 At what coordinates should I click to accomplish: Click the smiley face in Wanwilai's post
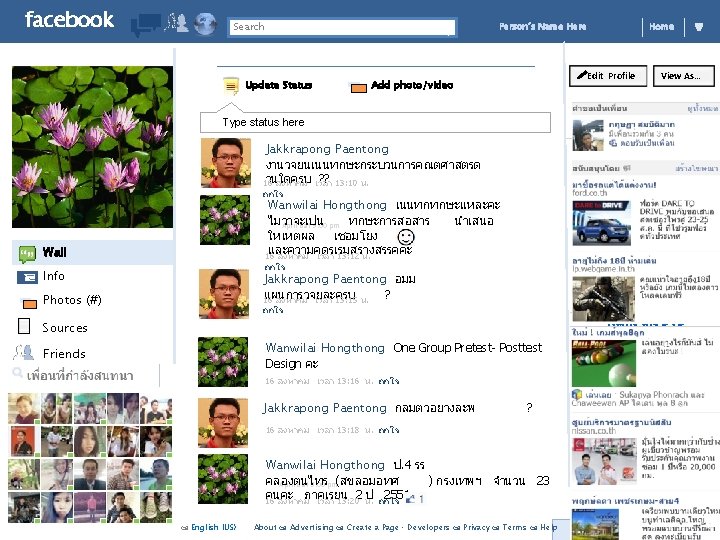[x=406, y=237]
